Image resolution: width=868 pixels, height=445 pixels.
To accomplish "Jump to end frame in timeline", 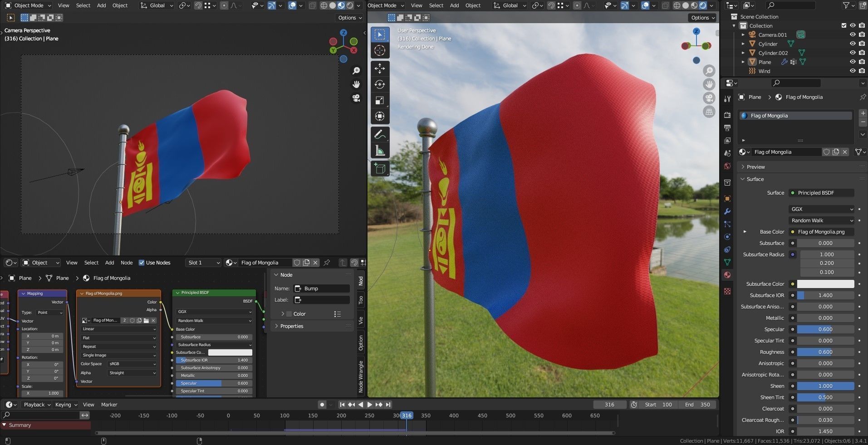I will tap(388, 405).
